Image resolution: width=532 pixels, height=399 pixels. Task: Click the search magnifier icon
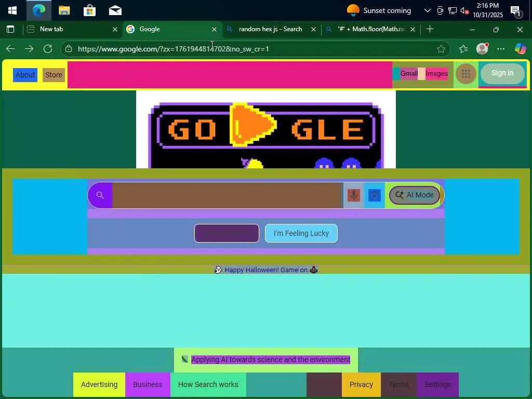(x=100, y=195)
